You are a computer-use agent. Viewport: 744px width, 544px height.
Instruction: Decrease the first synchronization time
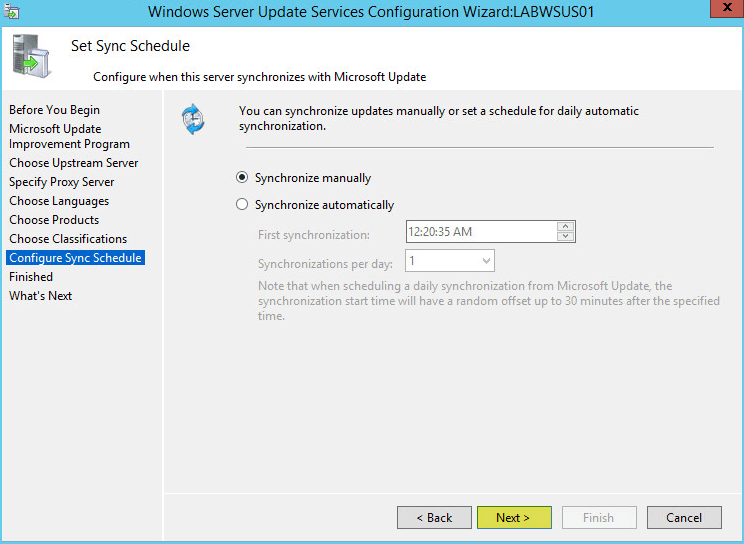point(566,237)
